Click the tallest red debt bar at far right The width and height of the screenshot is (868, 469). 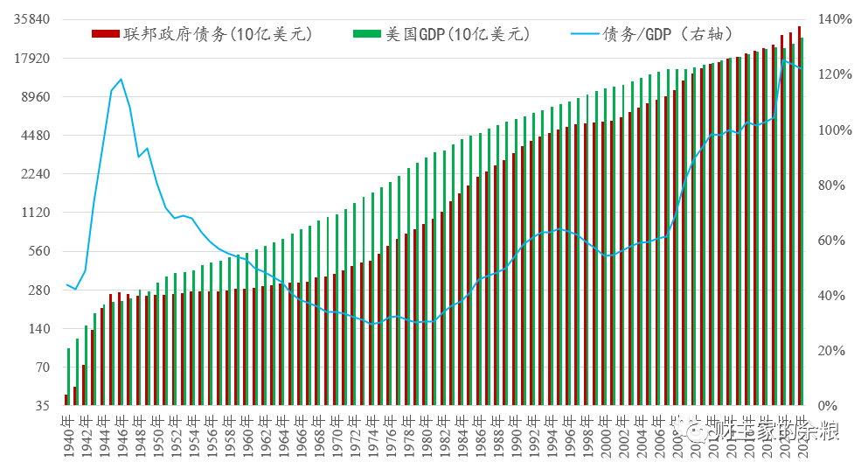tap(799, 215)
